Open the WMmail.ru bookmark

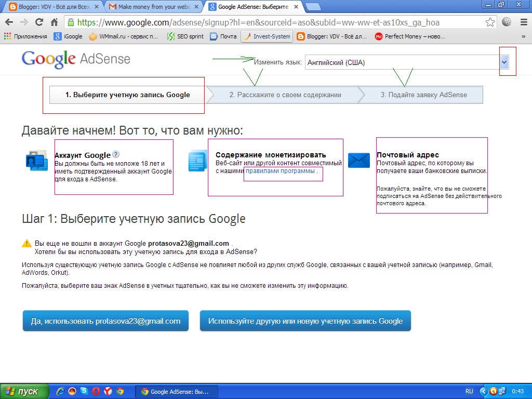(x=124, y=36)
